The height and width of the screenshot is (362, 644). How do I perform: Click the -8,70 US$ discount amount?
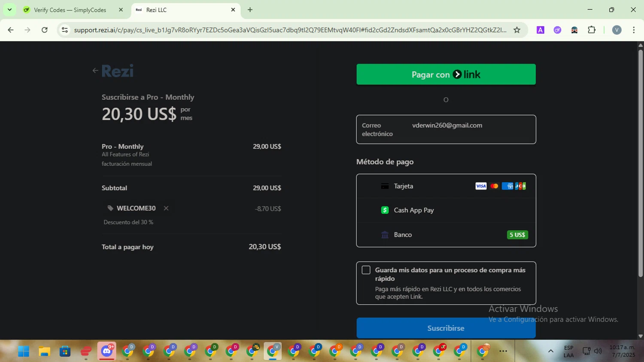click(268, 209)
